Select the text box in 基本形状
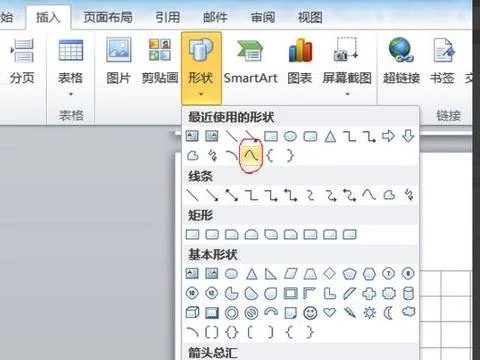Screen dimensions: 480x360 pyautogui.click(x=192, y=274)
